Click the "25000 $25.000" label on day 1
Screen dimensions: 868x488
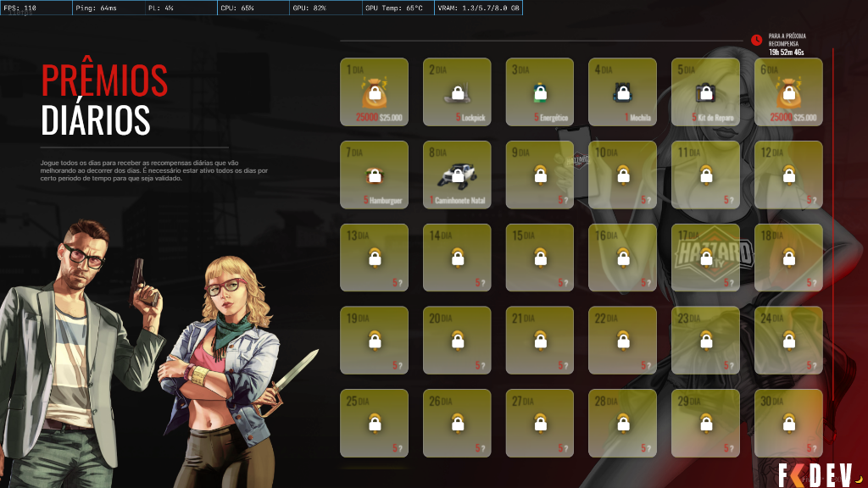(379, 117)
